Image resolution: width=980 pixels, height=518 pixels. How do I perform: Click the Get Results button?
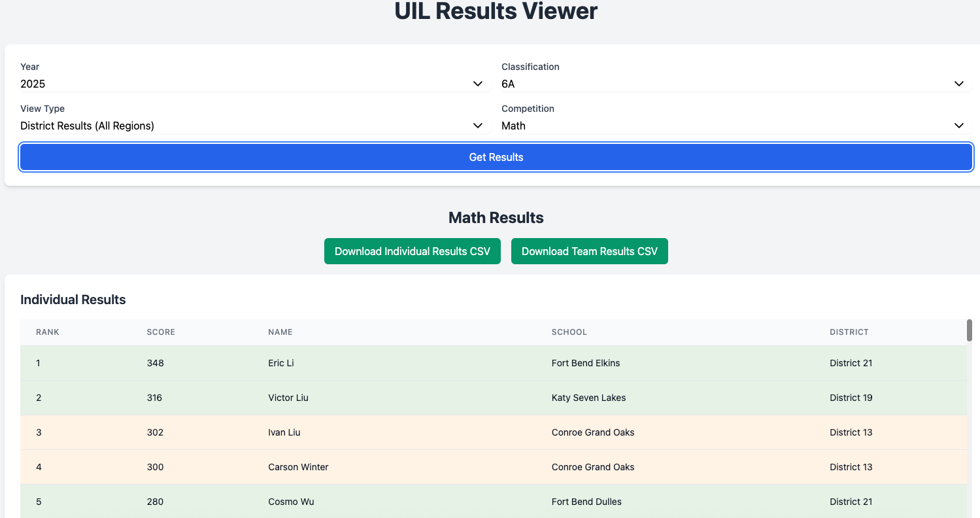(x=496, y=157)
